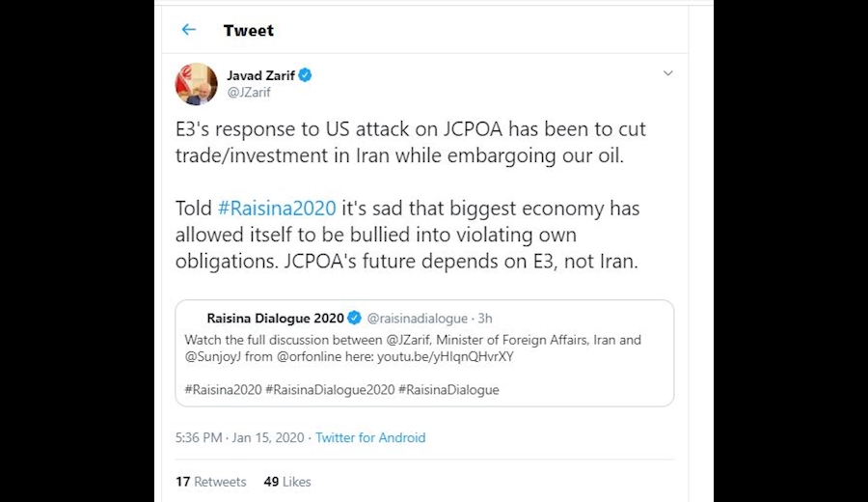The image size is (868, 502).
Task: Click the verified badge beside Javad Zarif
Action: coord(305,75)
